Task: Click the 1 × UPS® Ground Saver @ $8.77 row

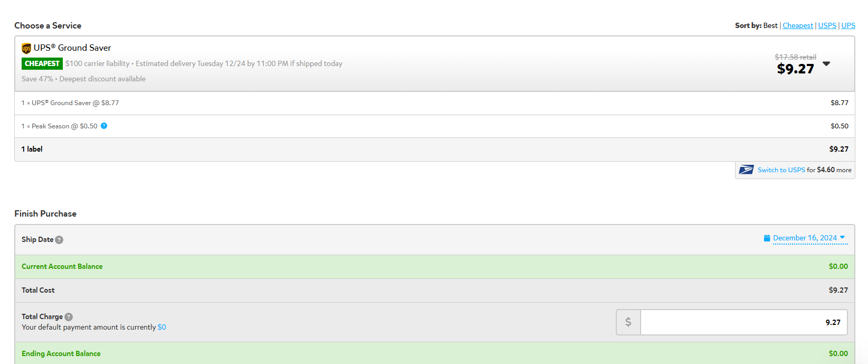Action: (435, 103)
